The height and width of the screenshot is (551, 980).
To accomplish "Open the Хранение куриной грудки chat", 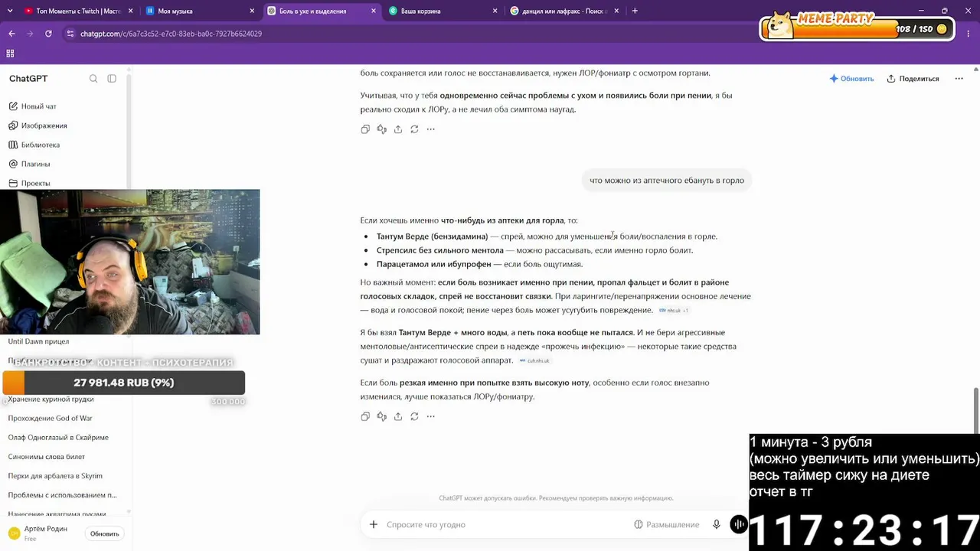I will tap(51, 399).
